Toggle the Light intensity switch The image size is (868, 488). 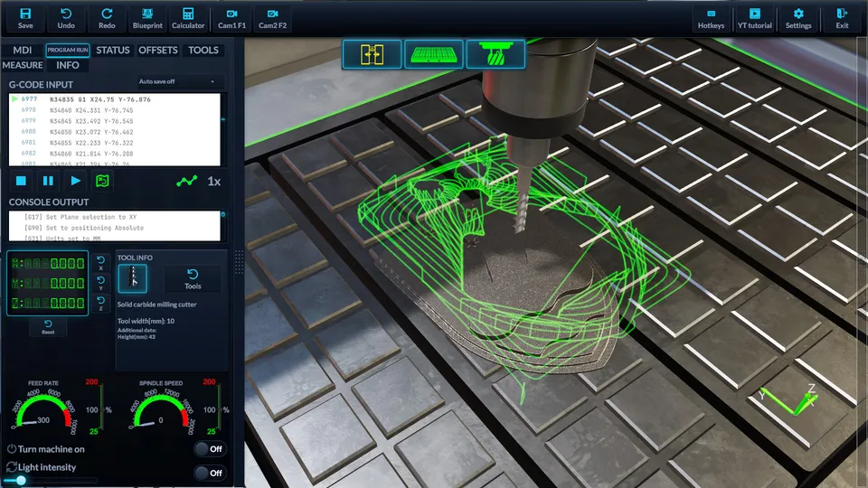(x=209, y=473)
